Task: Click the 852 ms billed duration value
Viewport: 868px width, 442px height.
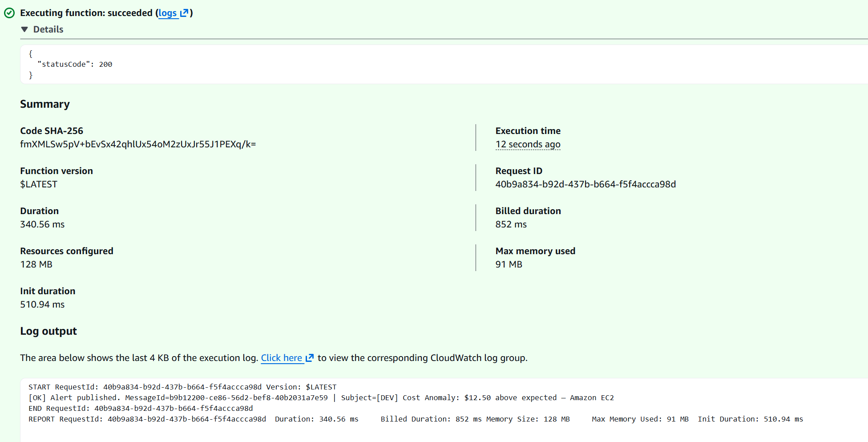Action: (511, 224)
